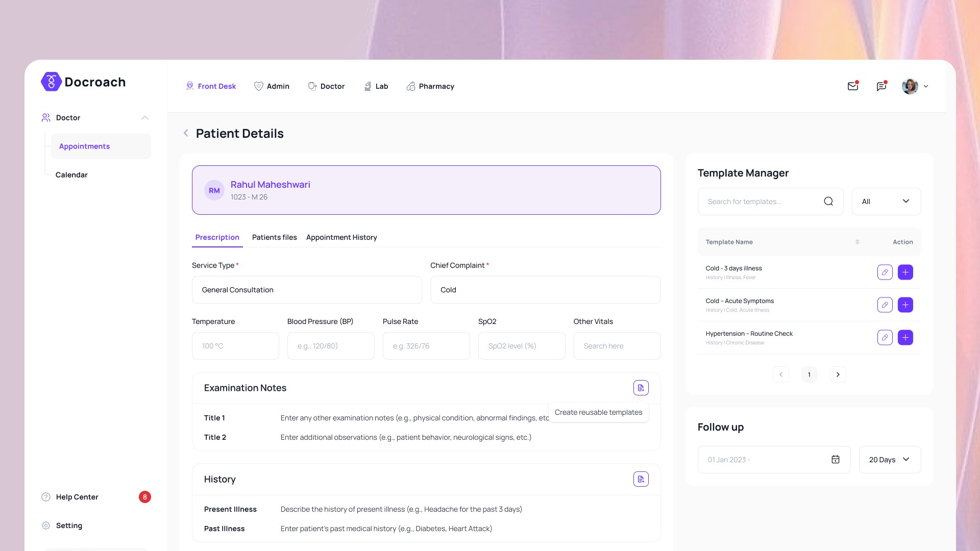The image size is (980, 551).
Task: Add Hypertension - Routine Check template
Action: (x=905, y=338)
